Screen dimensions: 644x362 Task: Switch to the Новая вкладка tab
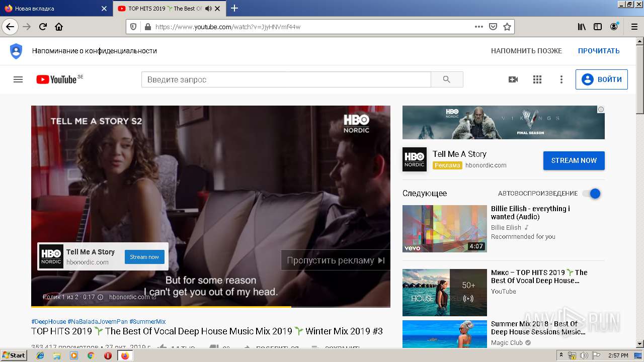click(55, 9)
